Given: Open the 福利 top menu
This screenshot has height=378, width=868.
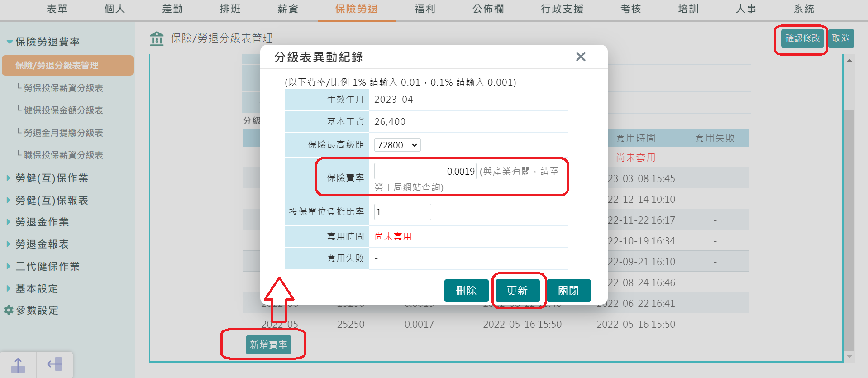Looking at the screenshot, I should point(425,9).
